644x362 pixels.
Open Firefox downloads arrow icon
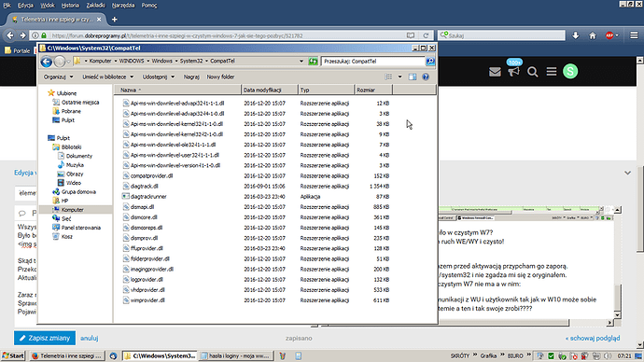576,35
